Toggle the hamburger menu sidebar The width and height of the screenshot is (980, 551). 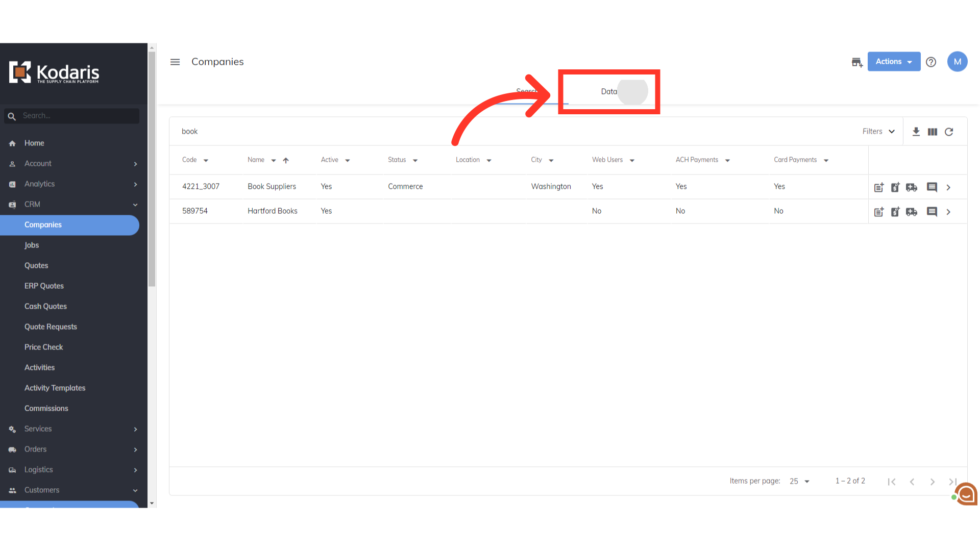pos(175,62)
